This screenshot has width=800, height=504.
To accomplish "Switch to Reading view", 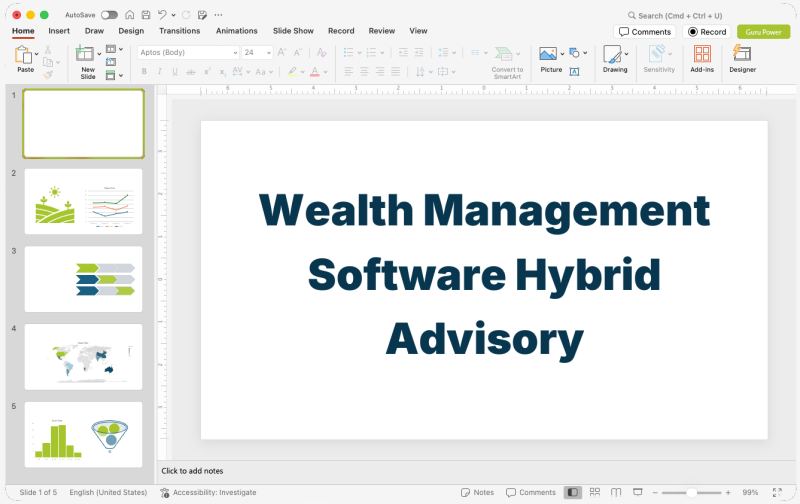I will pyautogui.click(x=616, y=492).
